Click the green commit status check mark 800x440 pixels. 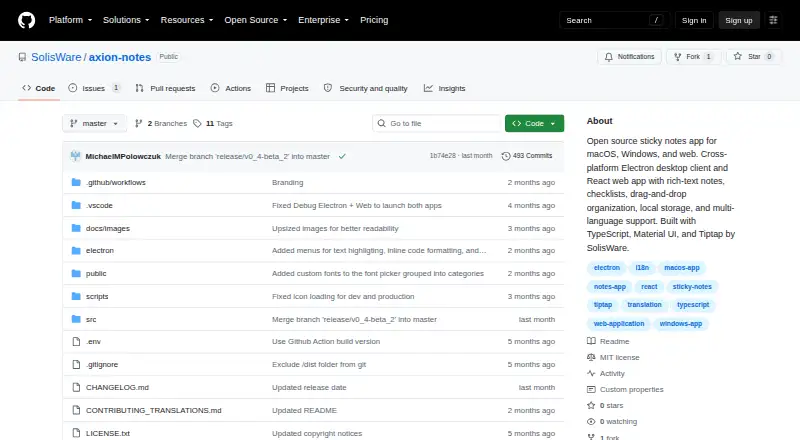click(342, 156)
